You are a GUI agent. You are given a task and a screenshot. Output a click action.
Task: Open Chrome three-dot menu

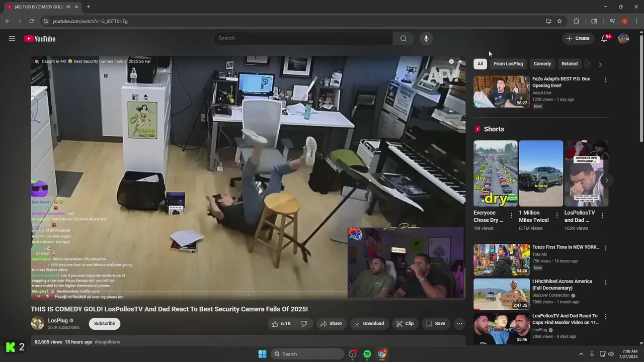point(637,21)
